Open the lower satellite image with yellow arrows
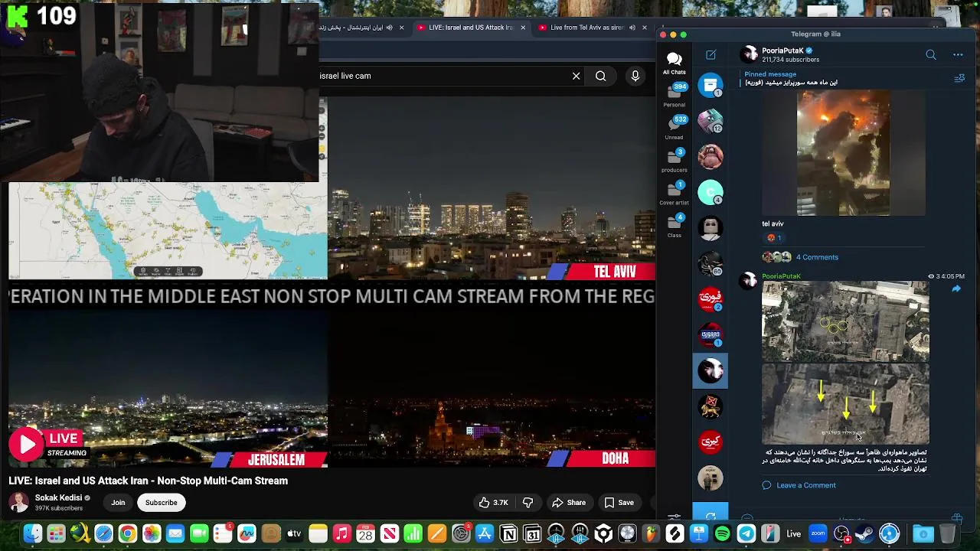This screenshot has height=551, width=980. 845,404
